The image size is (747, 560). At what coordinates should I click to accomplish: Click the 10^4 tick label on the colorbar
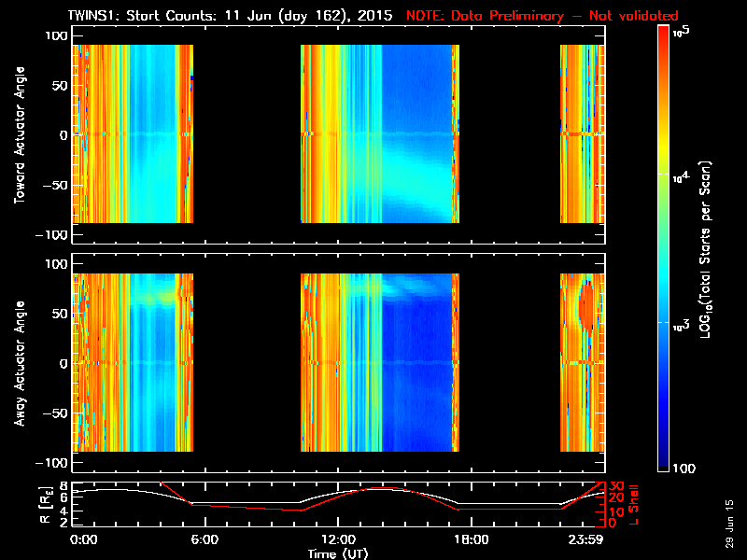click(682, 177)
